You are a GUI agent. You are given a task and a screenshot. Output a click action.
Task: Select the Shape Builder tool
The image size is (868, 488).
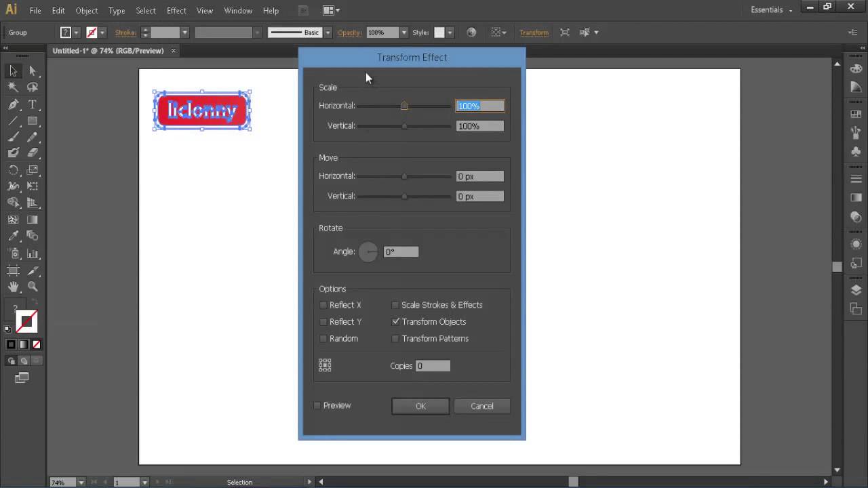13,203
